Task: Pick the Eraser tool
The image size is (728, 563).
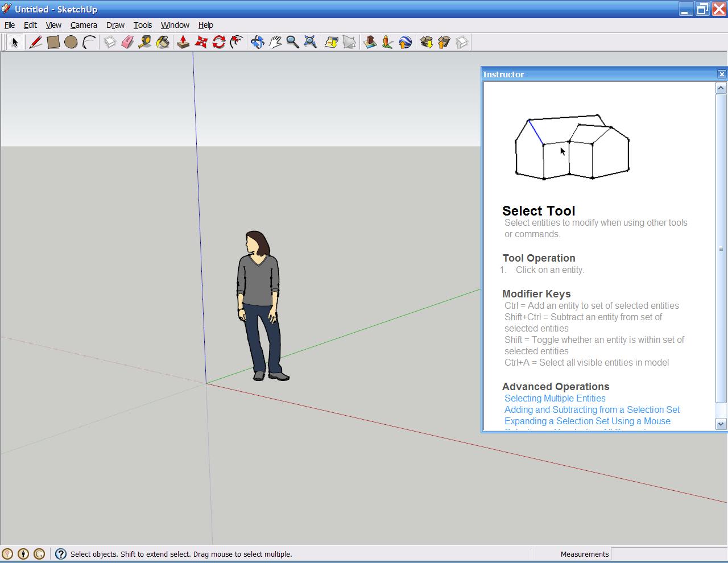Action: pos(126,42)
